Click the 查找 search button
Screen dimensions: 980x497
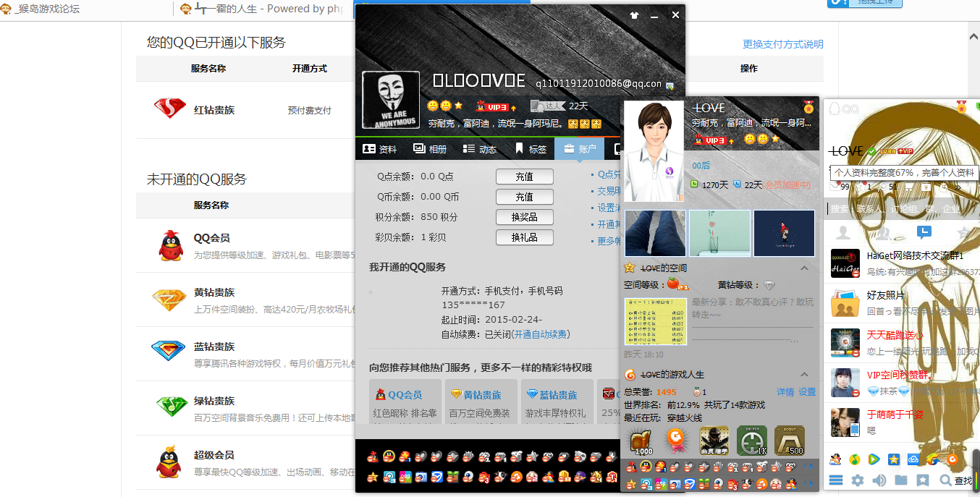point(956,480)
